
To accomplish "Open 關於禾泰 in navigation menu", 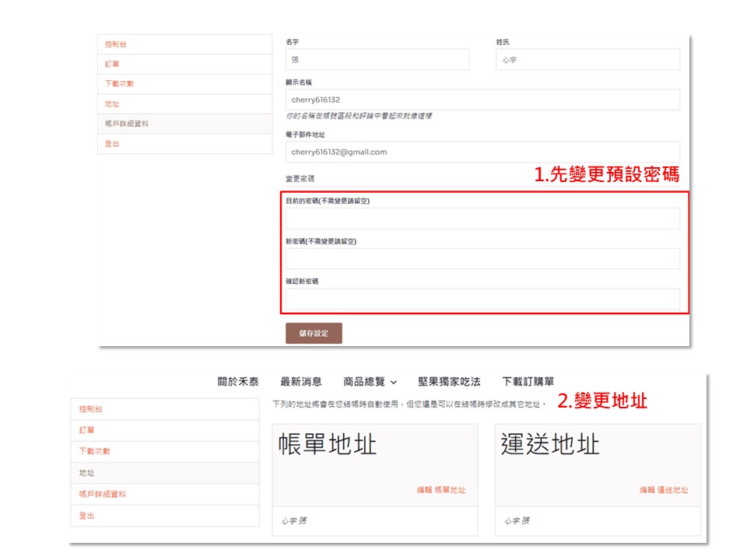I will (x=238, y=382).
